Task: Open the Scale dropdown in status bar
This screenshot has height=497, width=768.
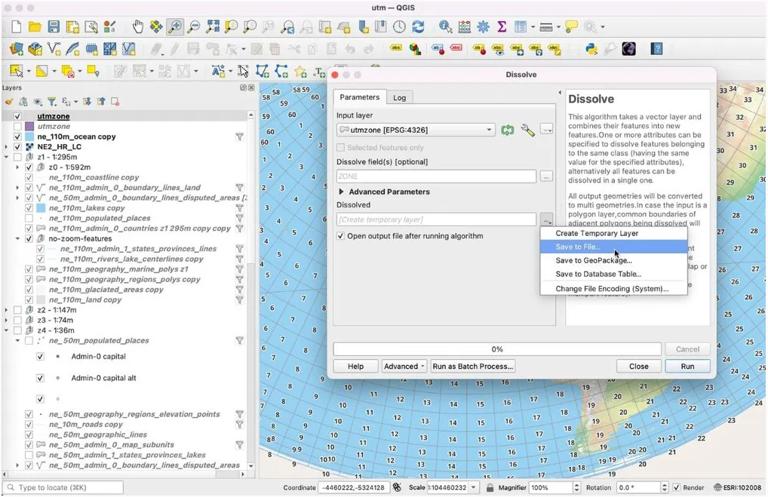Action: (473, 488)
